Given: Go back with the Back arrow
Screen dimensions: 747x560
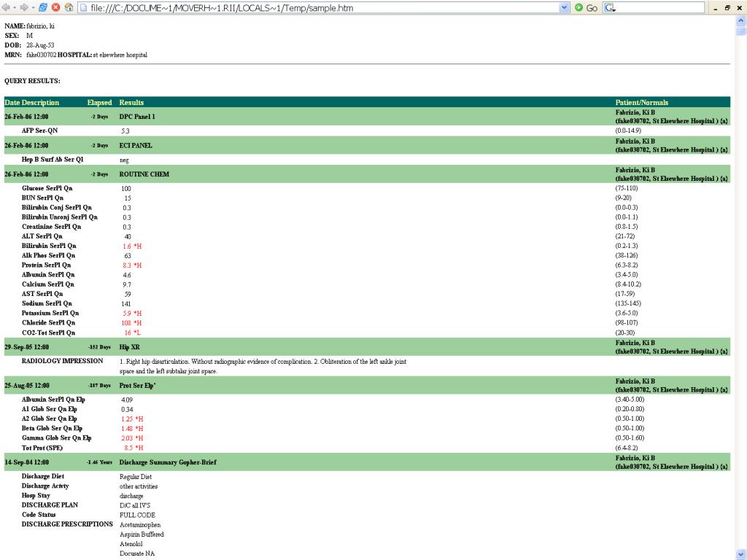Looking at the screenshot, I should pyautogui.click(x=6, y=7).
